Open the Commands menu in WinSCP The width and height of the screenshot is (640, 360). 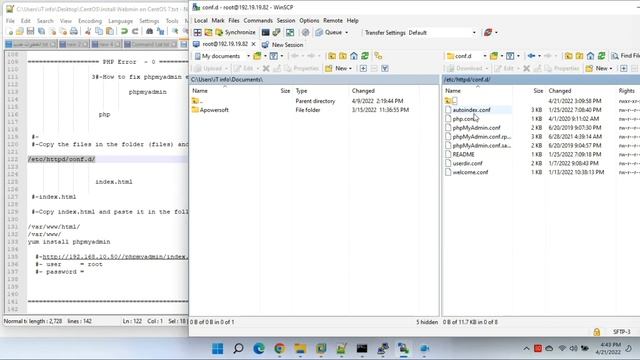tap(258, 20)
